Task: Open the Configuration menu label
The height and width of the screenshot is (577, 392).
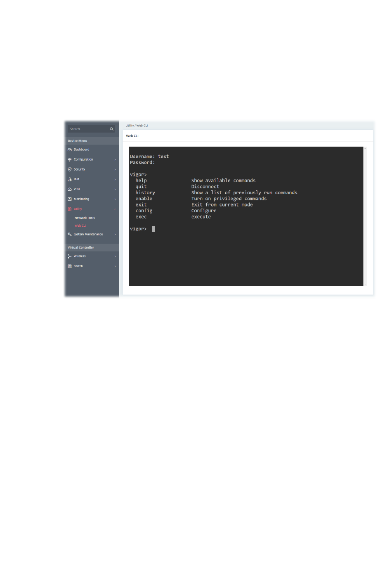Action: tap(83, 159)
